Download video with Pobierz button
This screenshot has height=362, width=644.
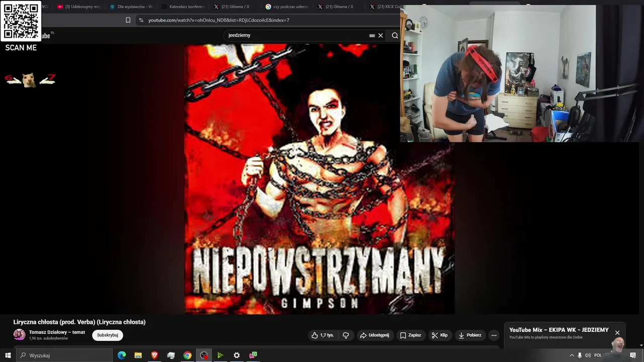point(469,335)
